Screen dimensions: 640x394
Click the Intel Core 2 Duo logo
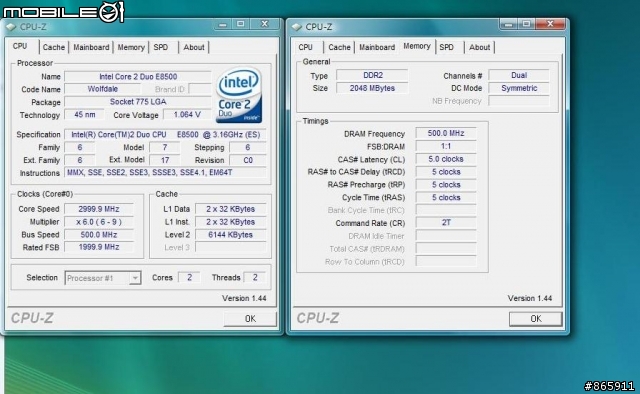tap(239, 96)
